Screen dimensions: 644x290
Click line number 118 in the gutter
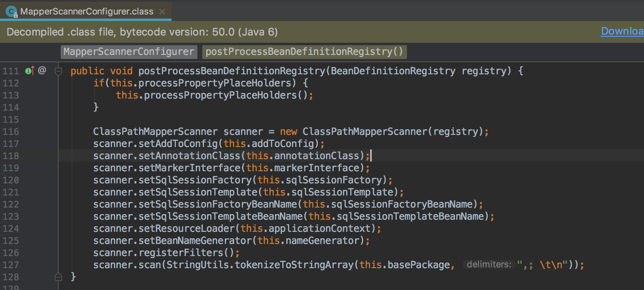(x=11, y=156)
